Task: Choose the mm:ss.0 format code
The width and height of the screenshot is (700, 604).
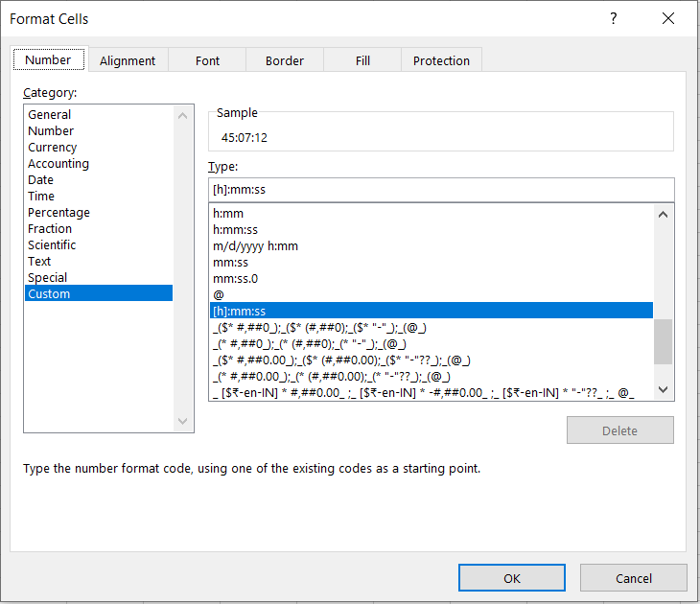Action: click(235, 279)
